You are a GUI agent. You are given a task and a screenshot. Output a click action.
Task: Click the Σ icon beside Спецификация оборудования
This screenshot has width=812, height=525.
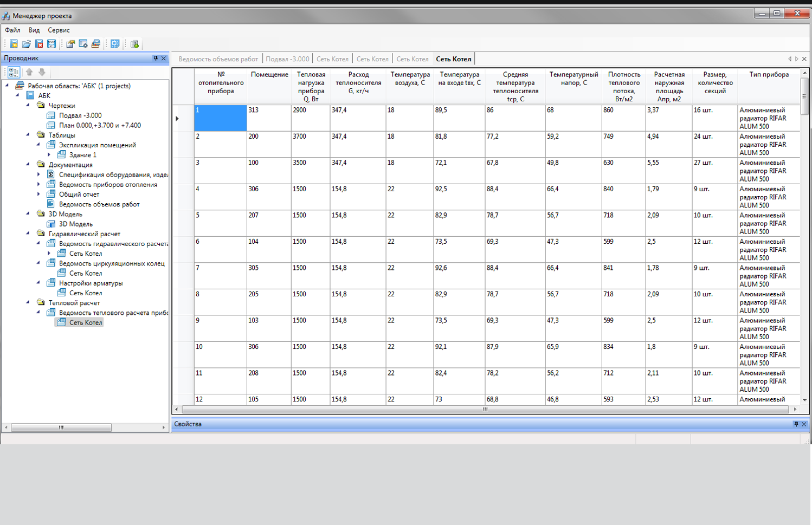click(50, 174)
